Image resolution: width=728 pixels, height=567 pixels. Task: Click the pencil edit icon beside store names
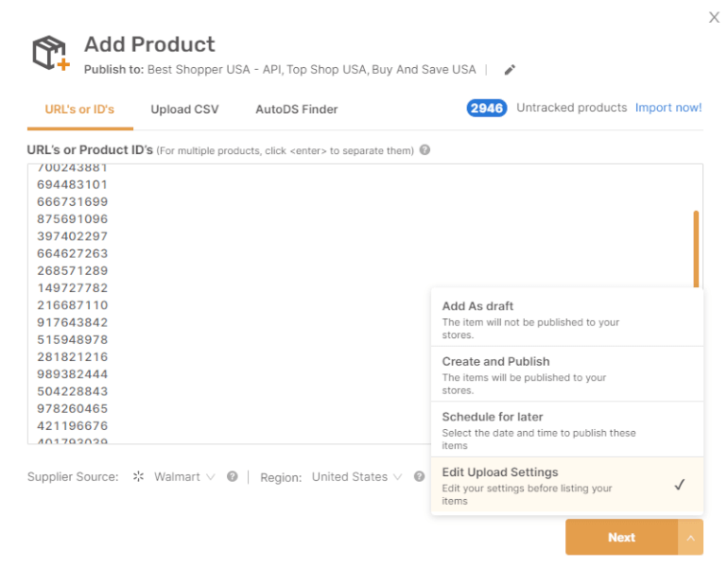pyautogui.click(x=510, y=70)
